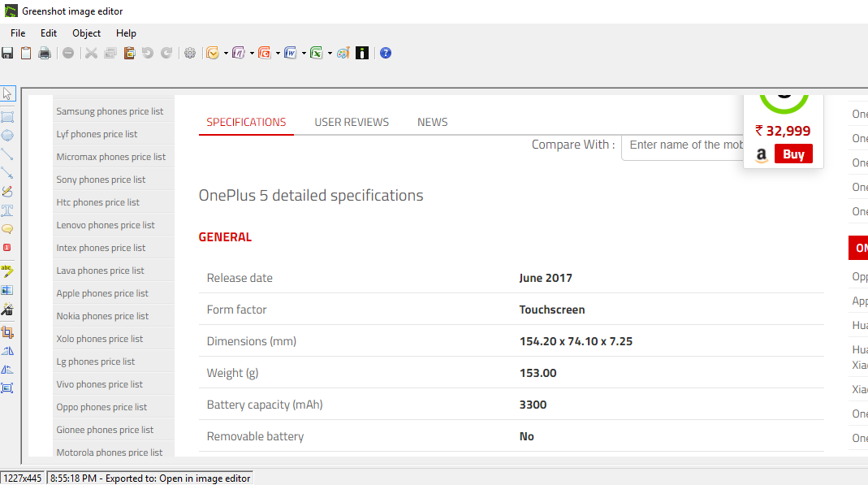The image size is (868, 485).
Task: Upload to Imgur with the black 'i' icon
Action: (x=362, y=53)
